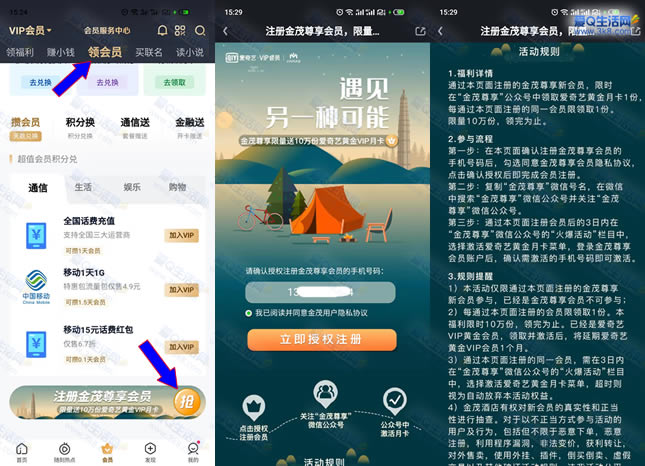Go to 首页 home icon
The width and height of the screenshot is (645, 466).
[22, 452]
